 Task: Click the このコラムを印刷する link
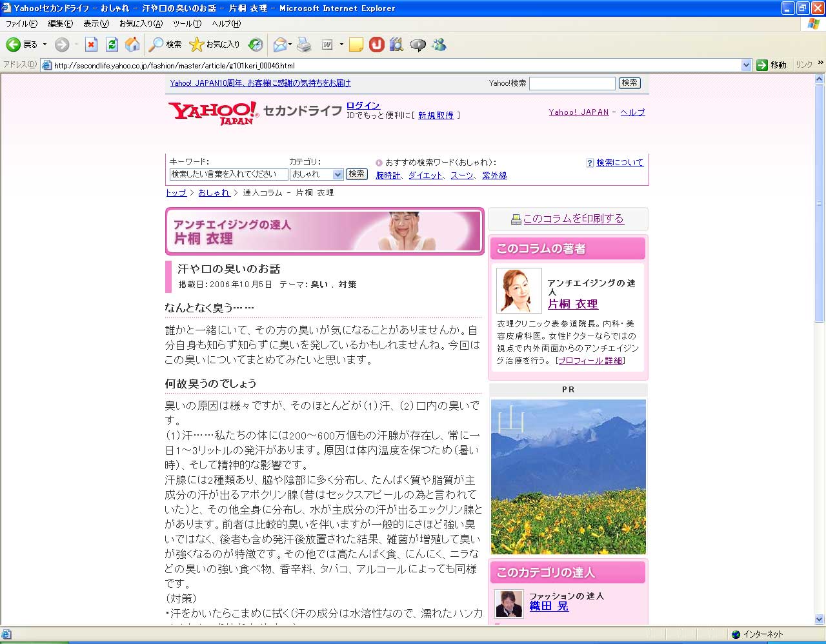point(573,219)
